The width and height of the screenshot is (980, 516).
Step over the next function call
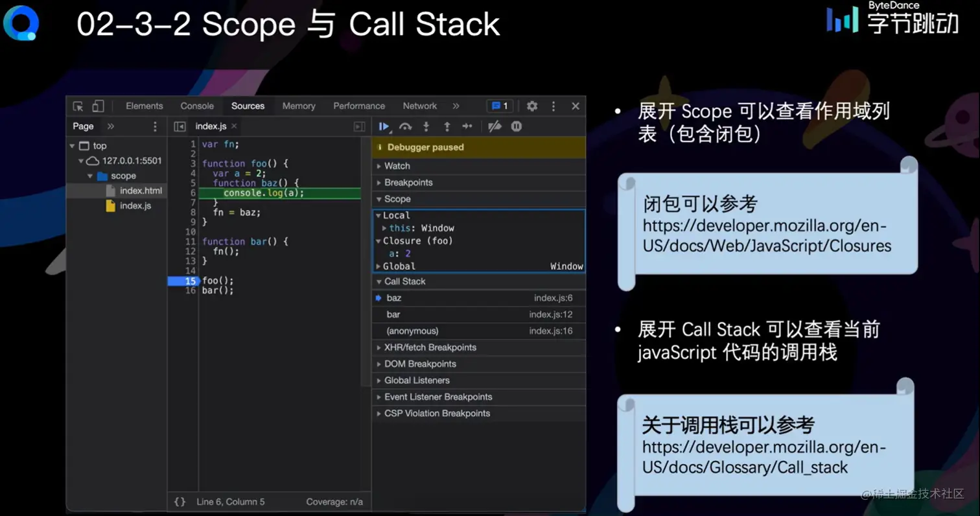click(406, 126)
